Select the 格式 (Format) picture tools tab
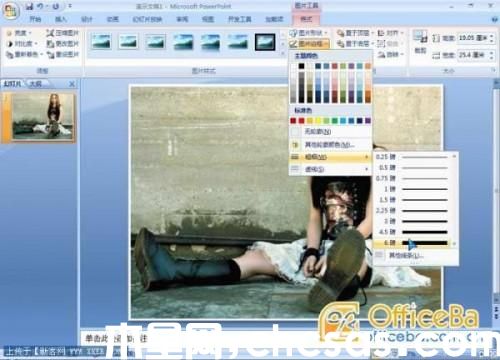 [x=306, y=19]
